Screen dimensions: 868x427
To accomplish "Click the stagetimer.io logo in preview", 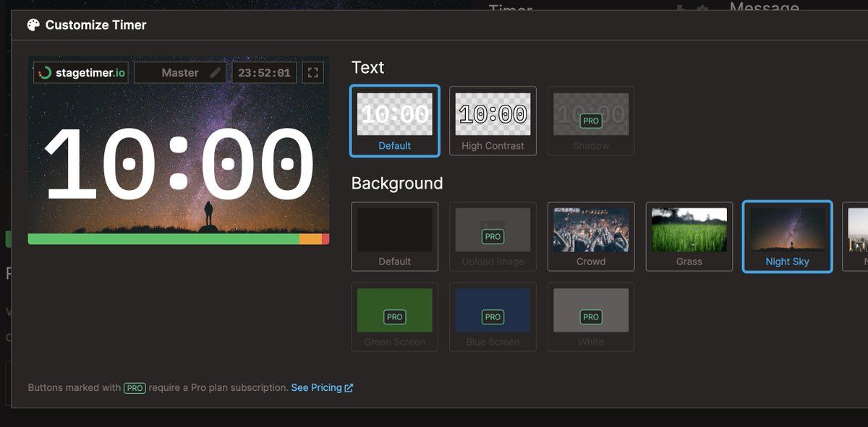I will tap(81, 73).
